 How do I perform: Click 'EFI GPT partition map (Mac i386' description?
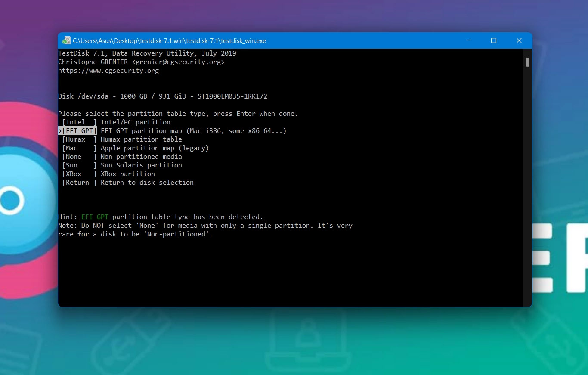coord(194,131)
